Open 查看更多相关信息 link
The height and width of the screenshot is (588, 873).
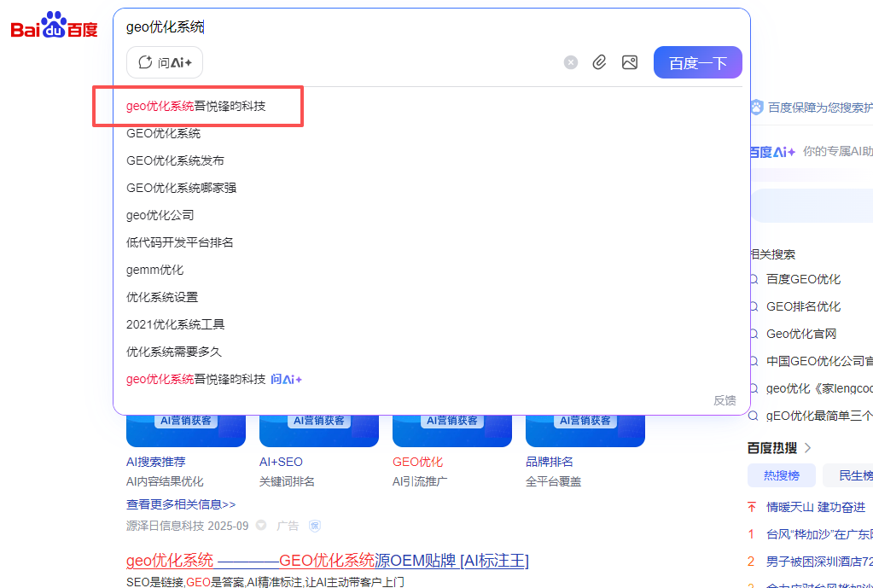(181, 504)
